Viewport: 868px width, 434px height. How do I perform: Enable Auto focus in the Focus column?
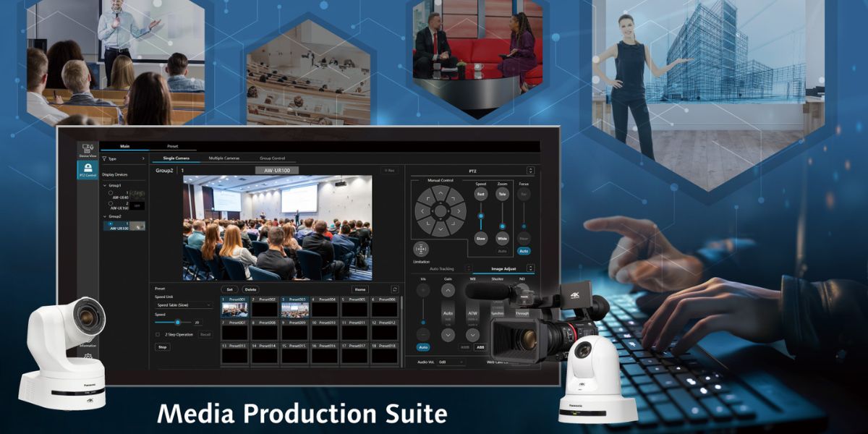click(524, 251)
